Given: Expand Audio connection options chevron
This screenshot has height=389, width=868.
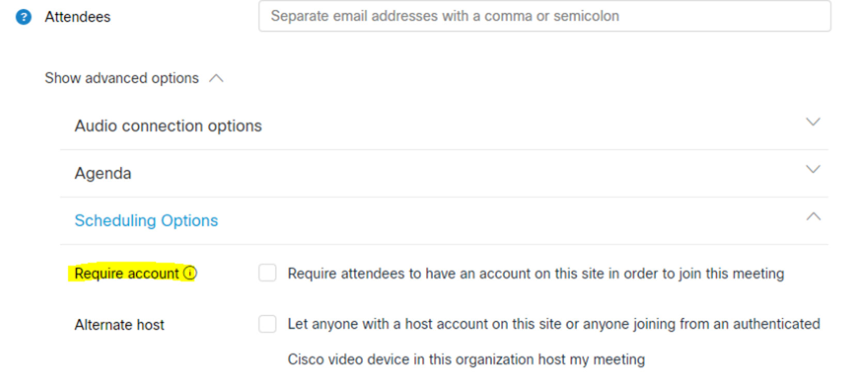Looking at the screenshot, I should tap(813, 122).
